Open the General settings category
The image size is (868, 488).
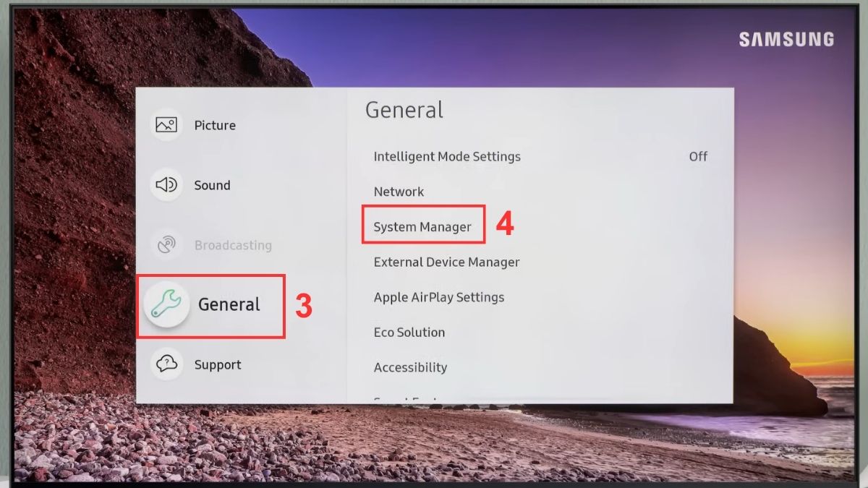229,304
